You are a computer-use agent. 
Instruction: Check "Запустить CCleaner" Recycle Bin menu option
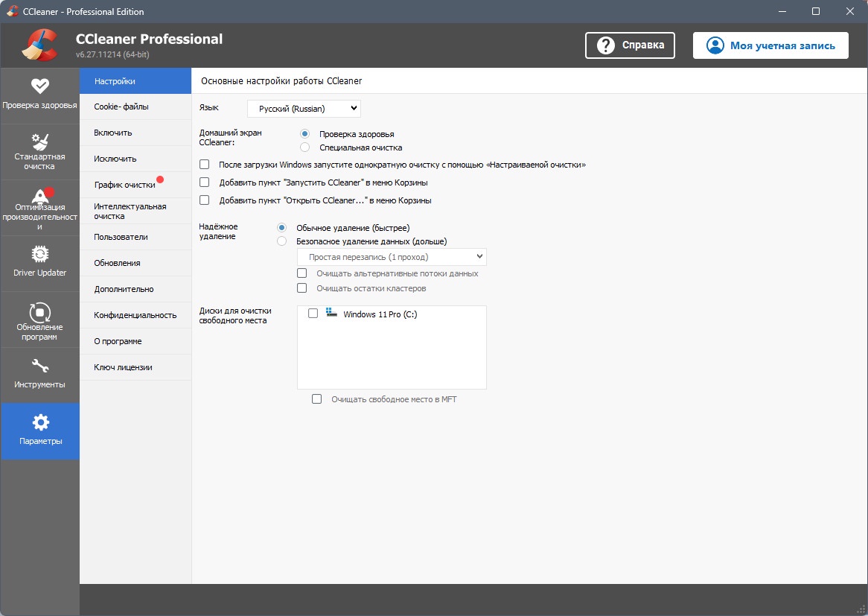point(205,182)
